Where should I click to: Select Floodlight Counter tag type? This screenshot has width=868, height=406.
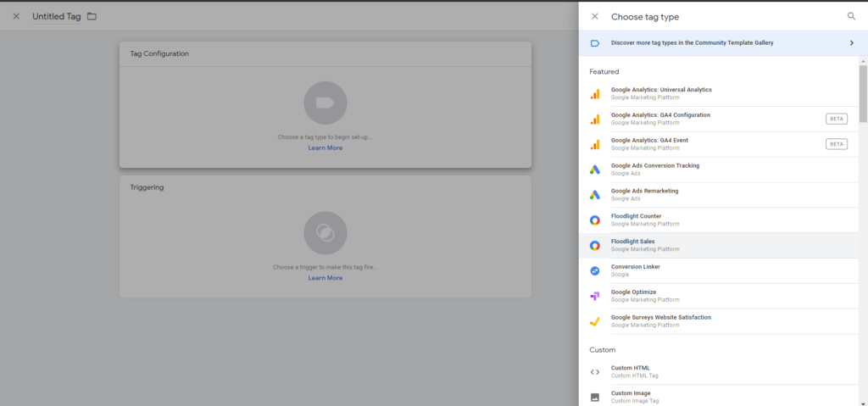coord(719,220)
